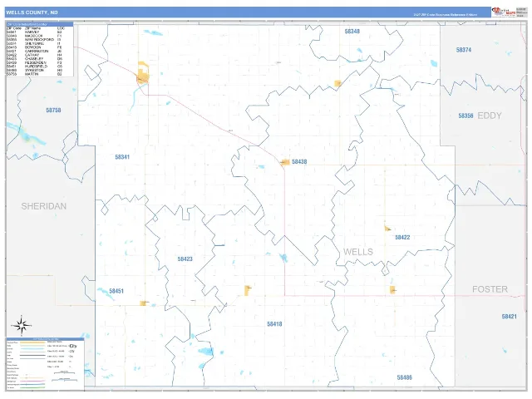Select ZIP code label 58422

[402, 238]
